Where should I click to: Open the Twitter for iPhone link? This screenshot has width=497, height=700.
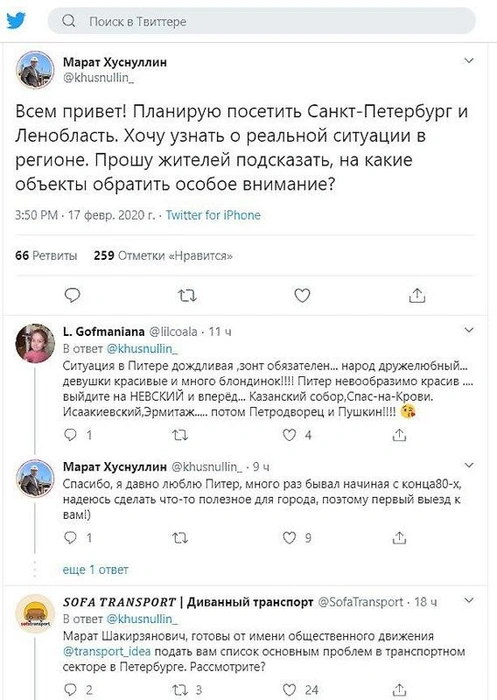[x=213, y=215]
